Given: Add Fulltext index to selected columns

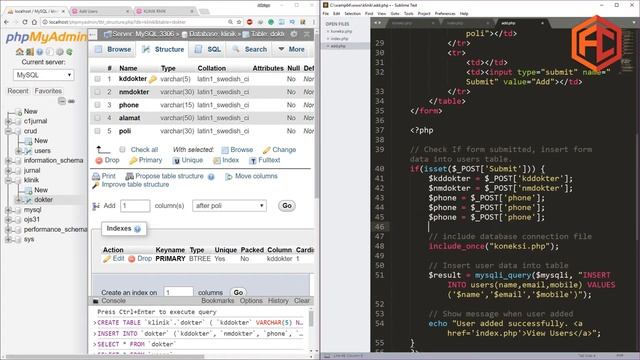Looking at the screenshot, I should pyautogui.click(x=265, y=160).
